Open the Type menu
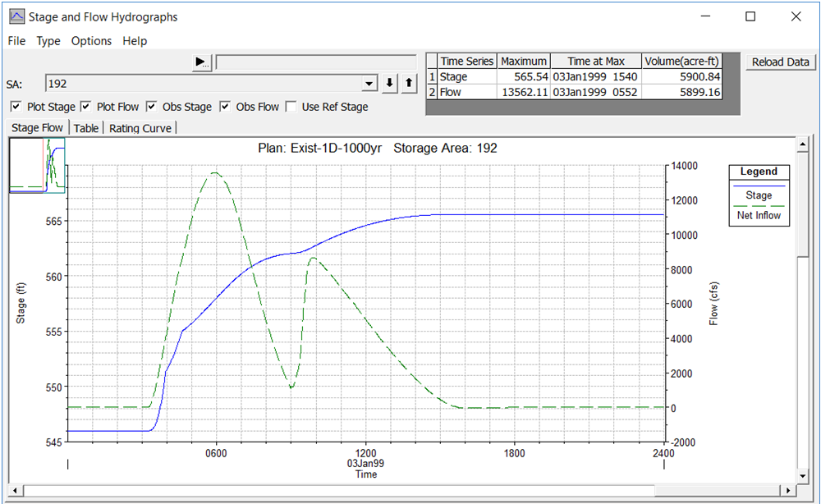The width and height of the screenshot is (821, 504). tap(48, 41)
